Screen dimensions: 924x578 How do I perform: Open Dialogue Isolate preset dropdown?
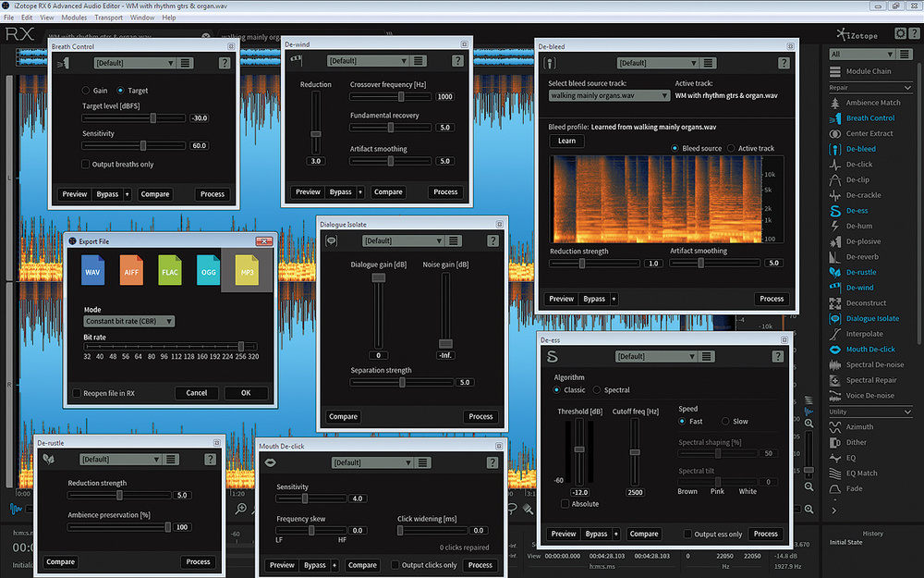tap(403, 240)
